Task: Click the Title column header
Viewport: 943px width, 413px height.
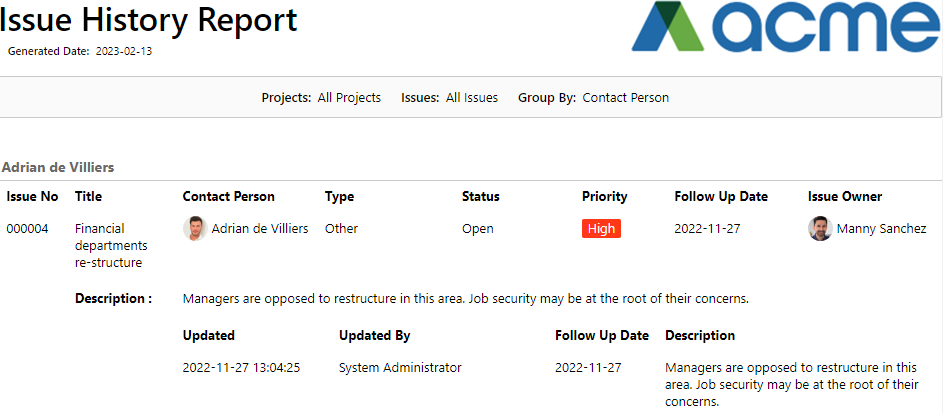Action: [x=88, y=197]
